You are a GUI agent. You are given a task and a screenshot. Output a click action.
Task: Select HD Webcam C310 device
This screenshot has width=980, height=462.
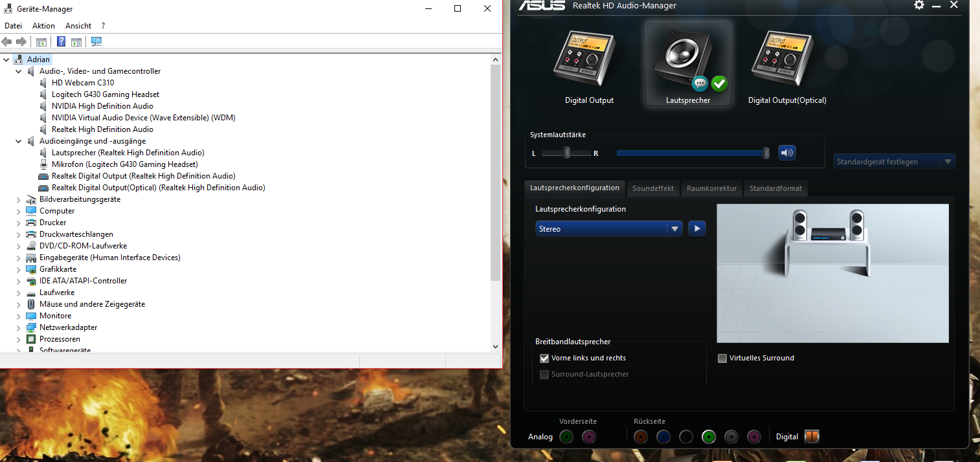(x=83, y=83)
